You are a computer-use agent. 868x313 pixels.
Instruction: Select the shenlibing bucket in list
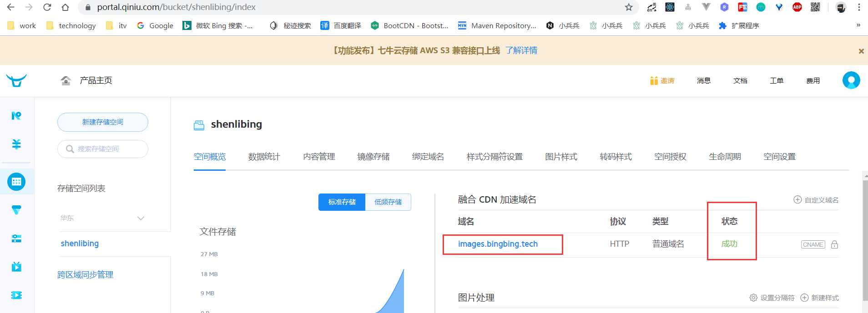(x=80, y=243)
